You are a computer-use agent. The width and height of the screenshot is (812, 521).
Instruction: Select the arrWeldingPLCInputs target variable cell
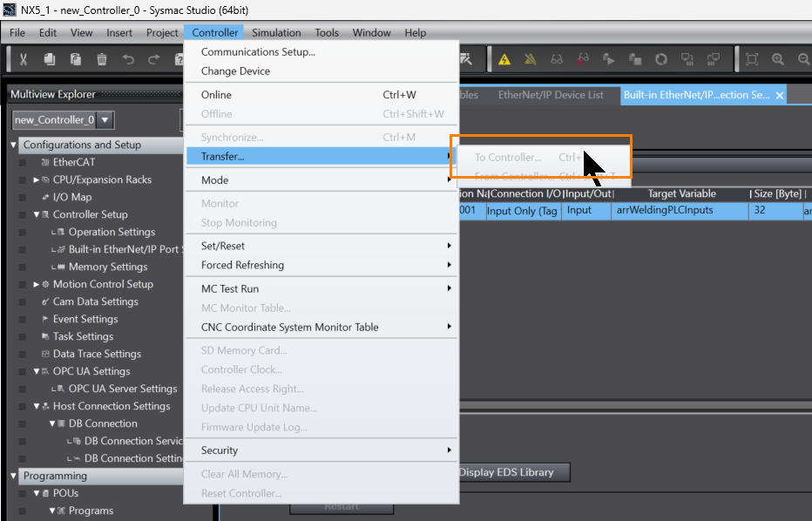coord(665,210)
